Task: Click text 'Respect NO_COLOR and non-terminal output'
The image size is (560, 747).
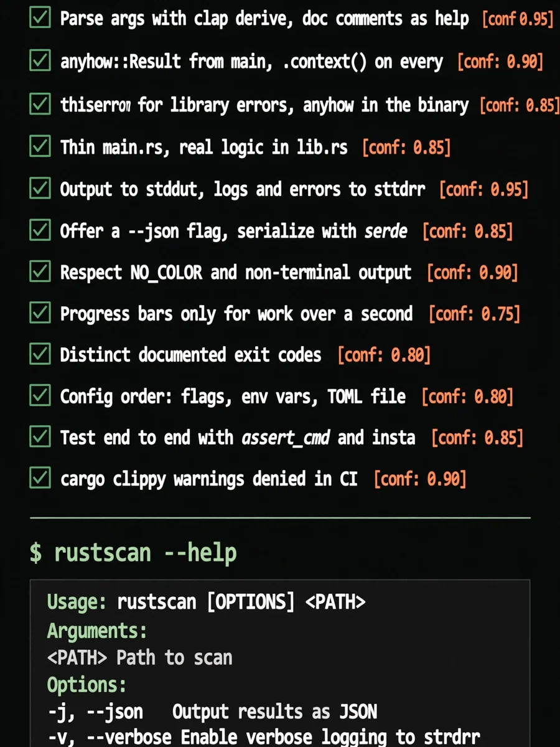Action: click(236, 273)
